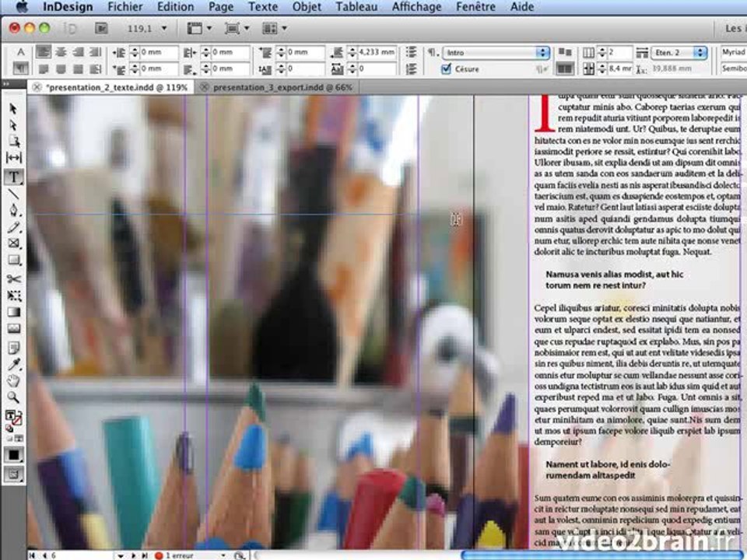This screenshot has height=560, width=747.
Task: Select the Direct Selection (white arrow) tool
Action: click(x=13, y=125)
